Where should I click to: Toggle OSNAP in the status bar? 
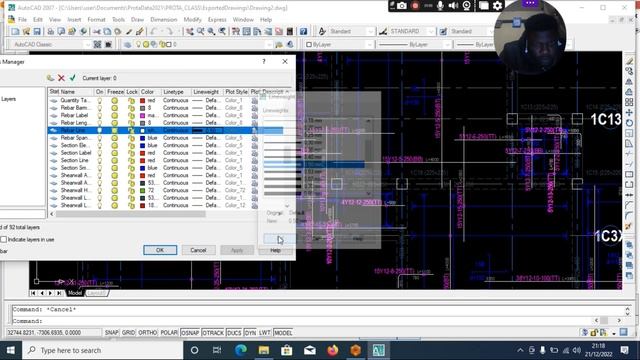(190, 333)
